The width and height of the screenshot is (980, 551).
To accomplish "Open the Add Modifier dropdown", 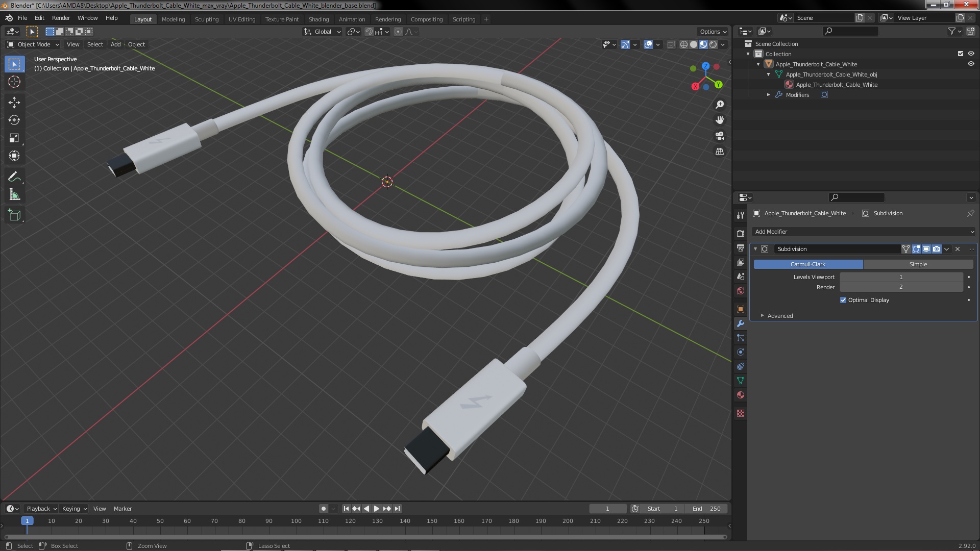I will pos(864,232).
